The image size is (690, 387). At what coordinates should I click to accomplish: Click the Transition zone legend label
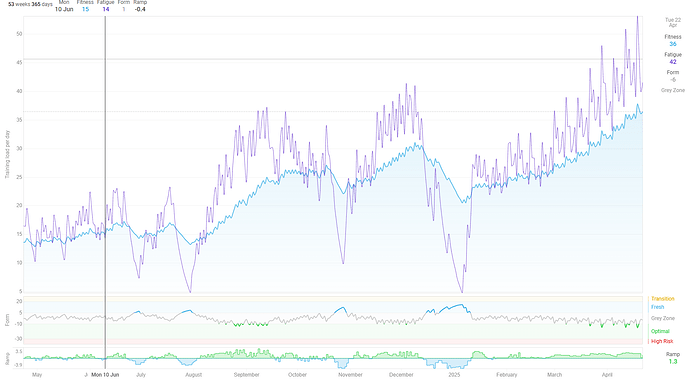coord(662,299)
